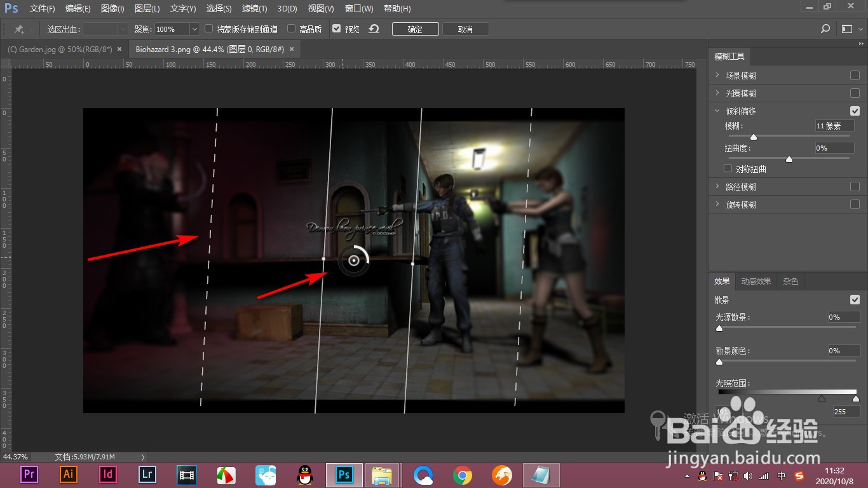Open the pin tool preset dropdown arrow
This screenshot has height=488, width=868.
pos(32,29)
